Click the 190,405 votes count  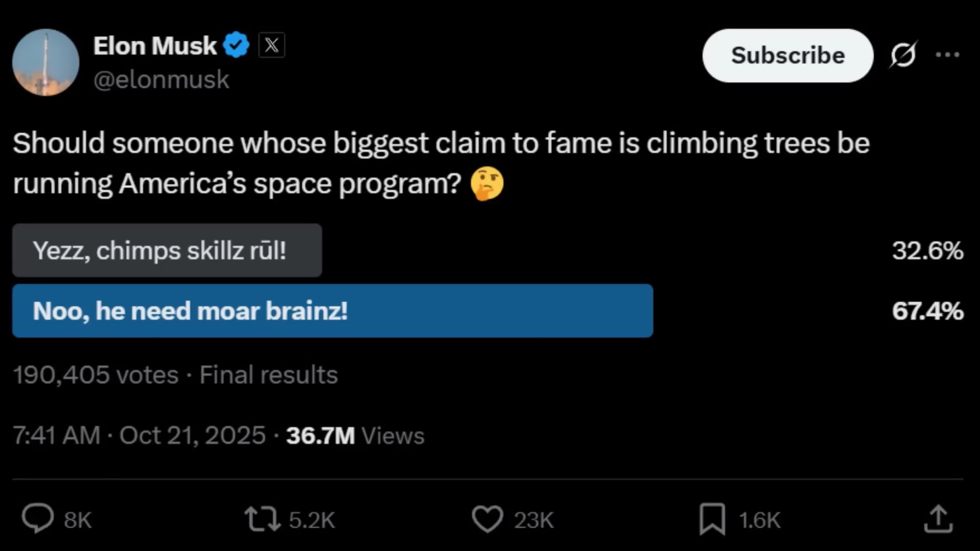pyautogui.click(x=96, y=375)
